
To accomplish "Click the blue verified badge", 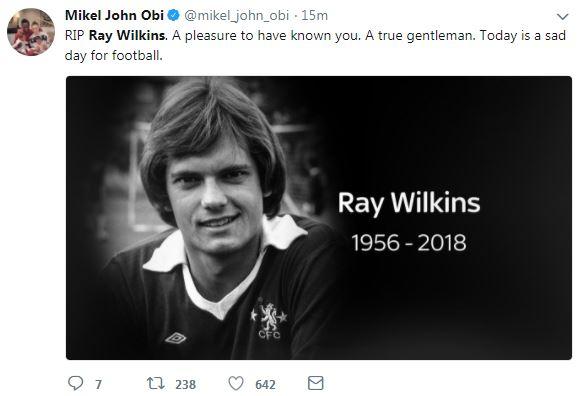I will point(173,15).
